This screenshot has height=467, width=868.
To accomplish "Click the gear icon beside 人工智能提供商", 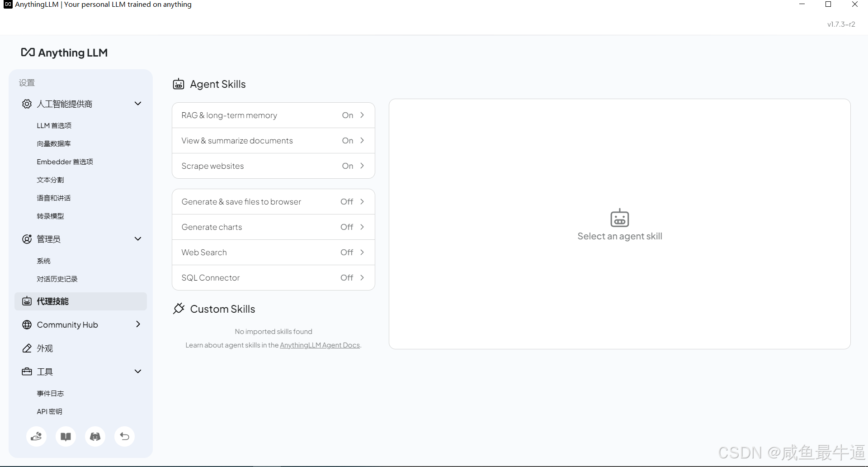I will point(27,104).
